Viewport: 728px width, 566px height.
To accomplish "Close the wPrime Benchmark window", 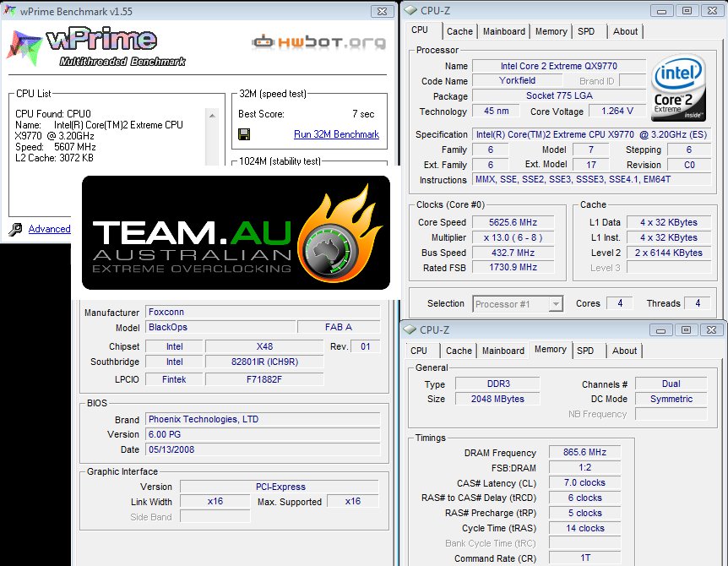I will tap(382, 11).
